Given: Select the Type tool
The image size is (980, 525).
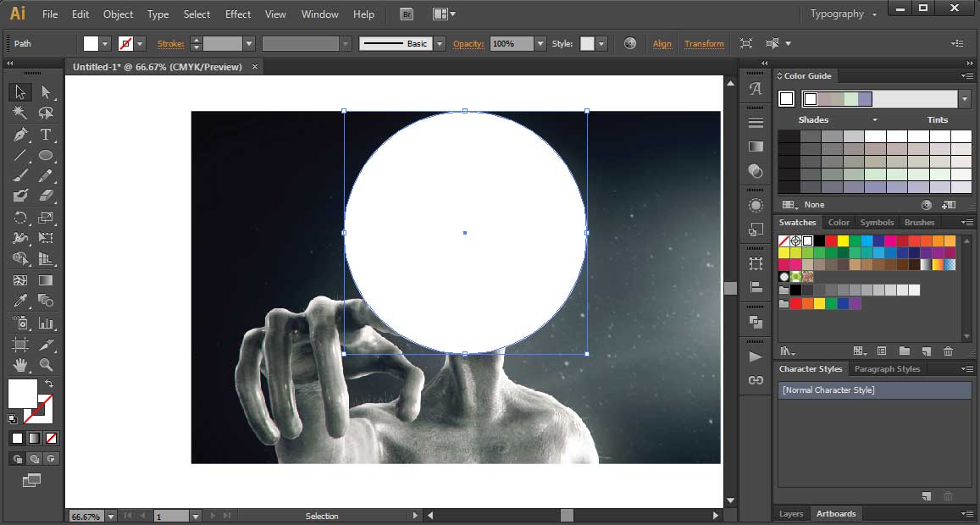Looking at the screenshot, I should [x=47, y=134].
